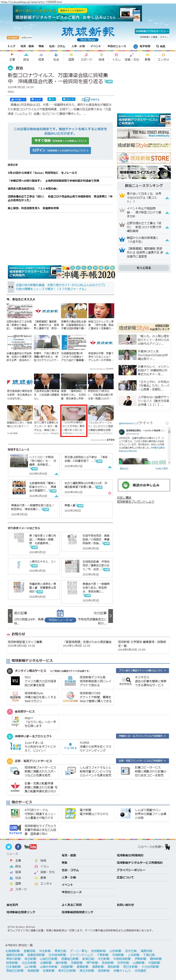This screenshot has width=176, height=980.
Task: Click the もっと見る button under ranking
Action: tap(144, 267)
